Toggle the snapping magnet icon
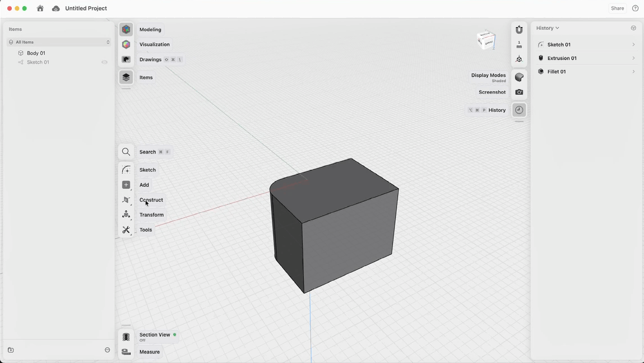 click(x=519, y=30)
